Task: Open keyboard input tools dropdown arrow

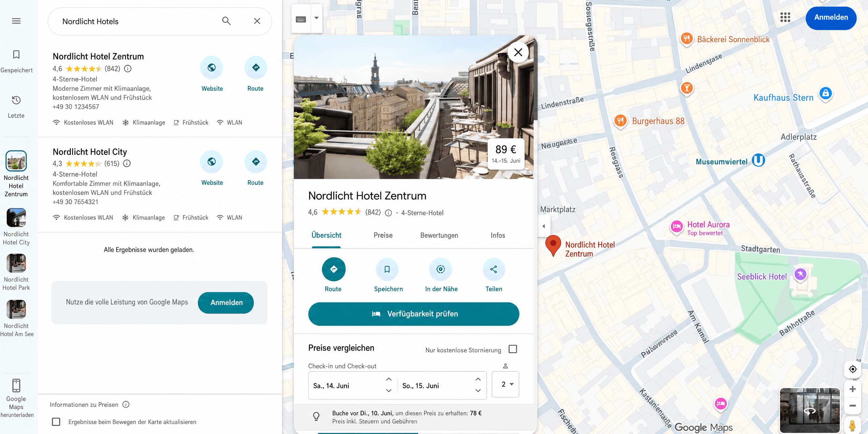Action: (316, 18)
